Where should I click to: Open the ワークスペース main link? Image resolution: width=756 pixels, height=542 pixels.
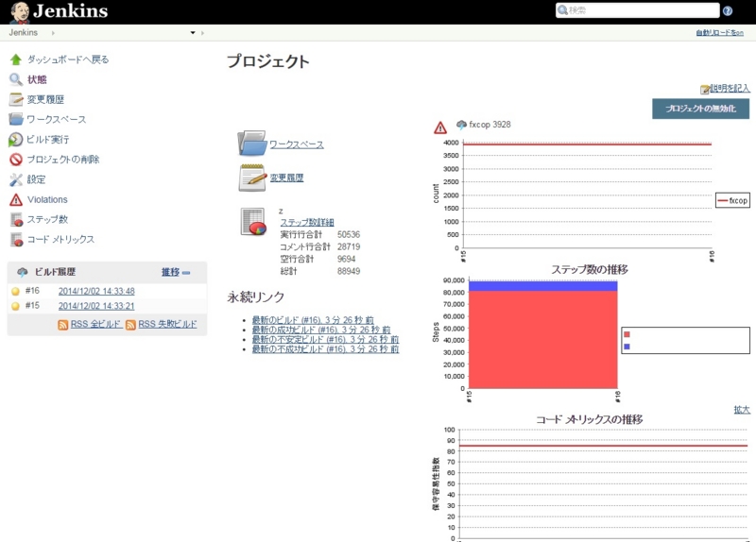297,144
